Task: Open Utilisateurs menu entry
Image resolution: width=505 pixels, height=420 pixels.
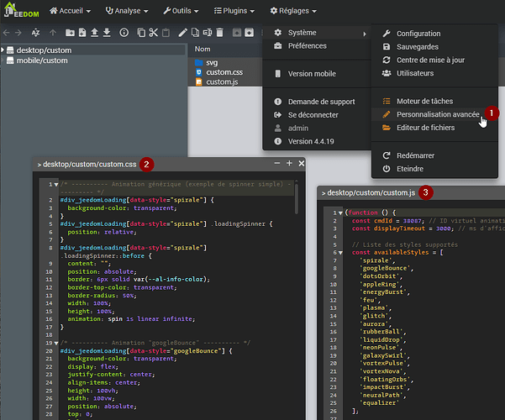Action: click(x=434, y=73)
